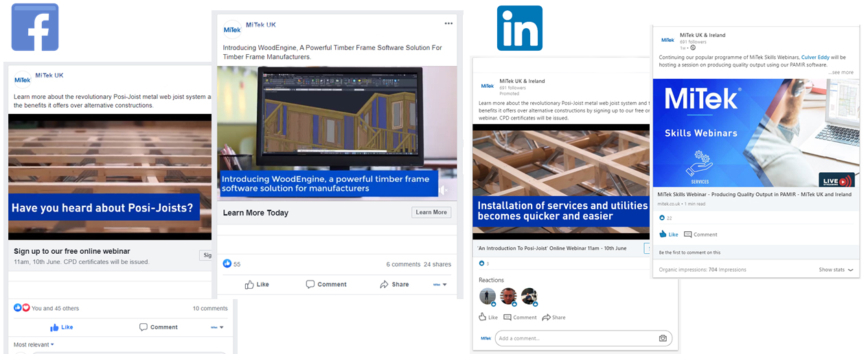Expand '...see more' on Skills Webinars post
Screen dimensions: 868x354
(x=841, y=72)
